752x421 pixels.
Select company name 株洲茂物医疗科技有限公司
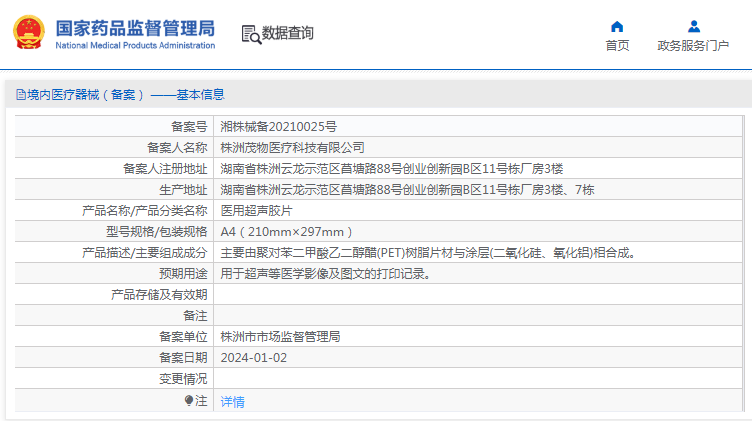[293, 148]
